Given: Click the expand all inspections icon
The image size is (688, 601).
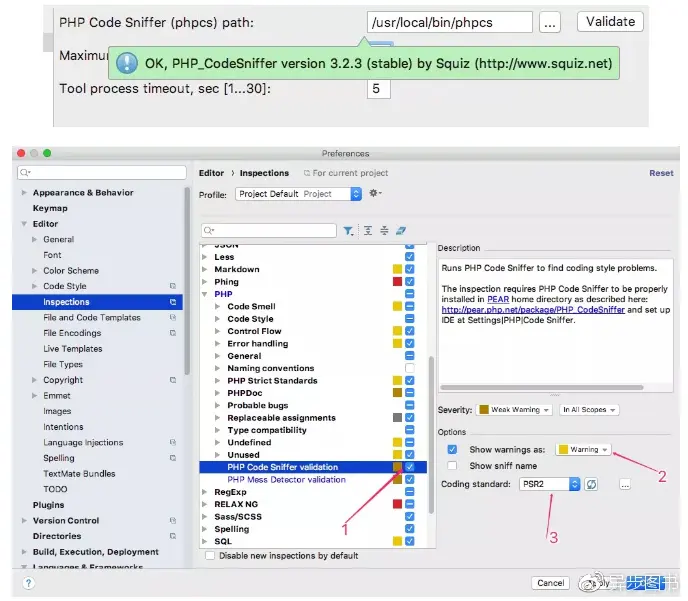Looking at the screenshot, I should point(368,231).
